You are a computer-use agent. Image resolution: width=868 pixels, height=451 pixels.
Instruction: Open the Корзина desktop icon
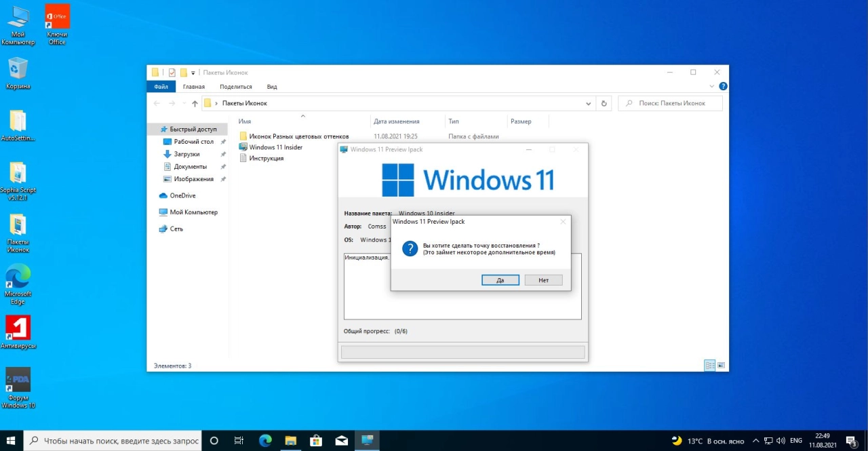pyautogui.click(x=18, y=73)
